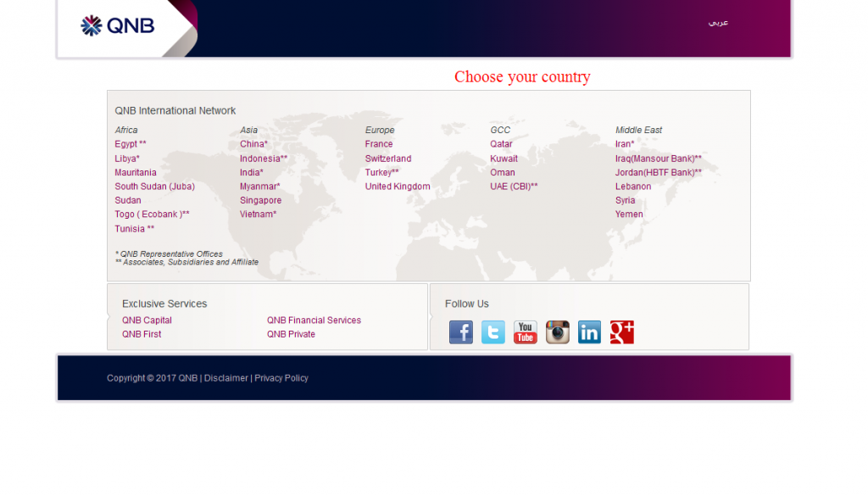The height and width of the screenshot is (496, 868).
Task: Open QNB's Facebook page
Action: click(x=461, y=332)
